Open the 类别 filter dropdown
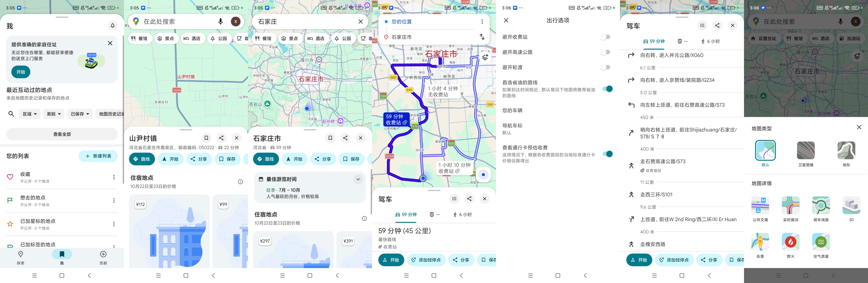Image resolution: width=868 pixels, height=283 pixels. pyautogui.click(x=54, y=114)
